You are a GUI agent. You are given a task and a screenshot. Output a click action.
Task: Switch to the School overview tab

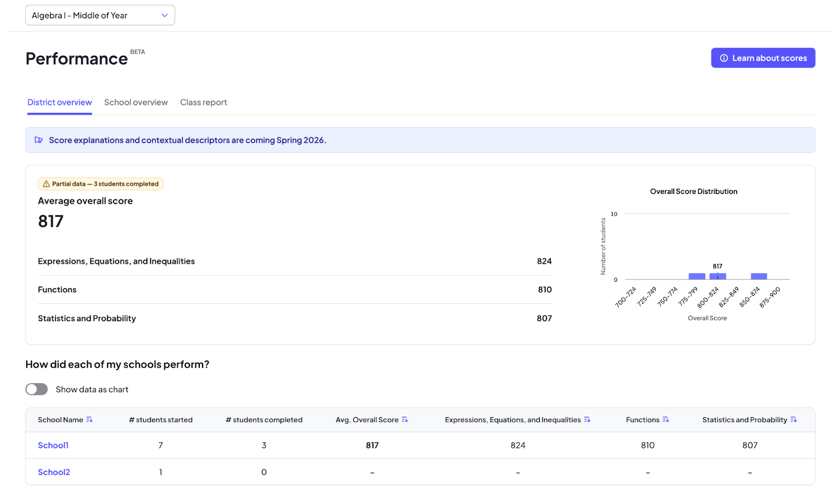135,102
